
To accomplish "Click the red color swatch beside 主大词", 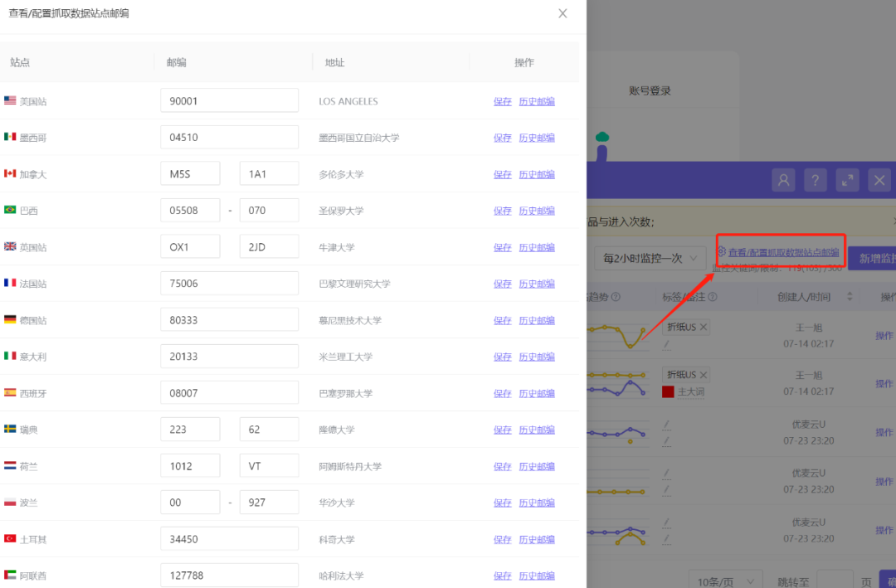I will coord(668,392).
